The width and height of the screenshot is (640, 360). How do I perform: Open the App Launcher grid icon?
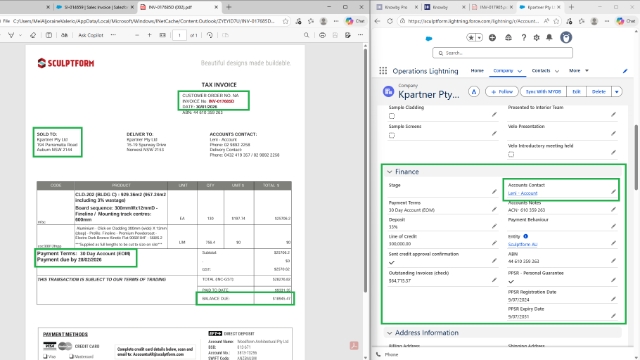click(383, 71)
